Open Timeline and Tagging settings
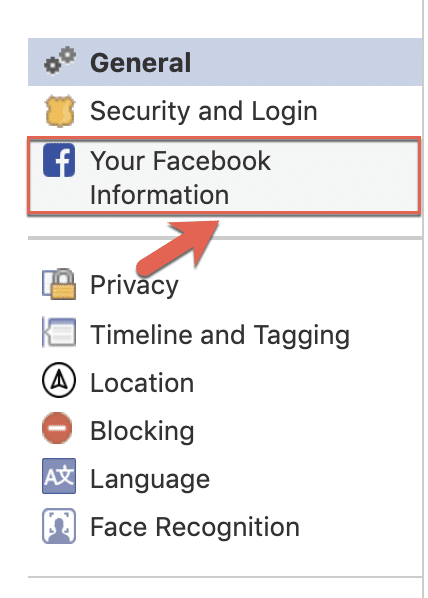The image size is (428, 598). [225, 334]
